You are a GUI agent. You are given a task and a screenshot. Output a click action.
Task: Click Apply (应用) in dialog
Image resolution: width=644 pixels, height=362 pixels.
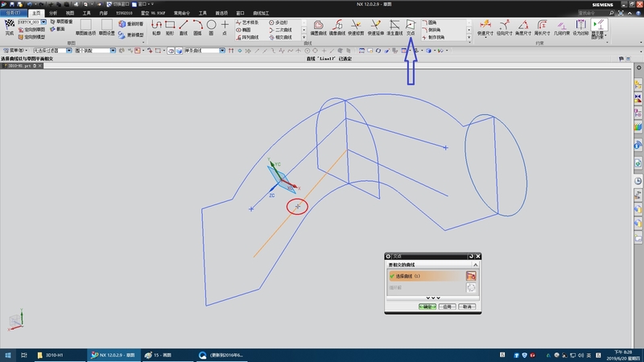(x=448, y=306)
